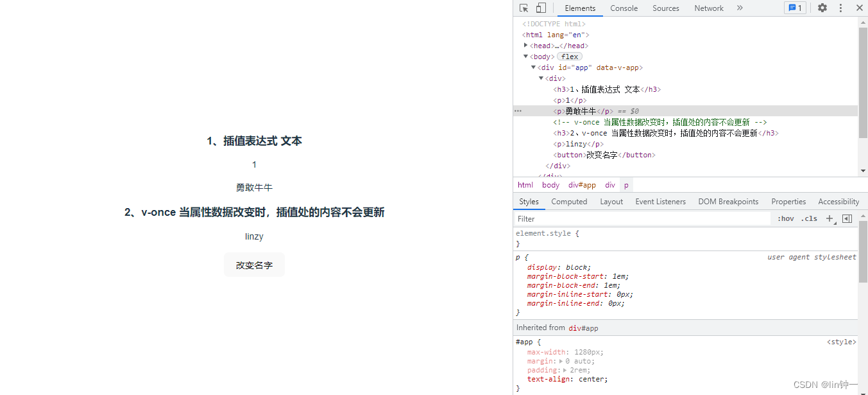Screen dimensions: 868x395
Task: Open the Computed styles tab
Action: coord(569,202)
